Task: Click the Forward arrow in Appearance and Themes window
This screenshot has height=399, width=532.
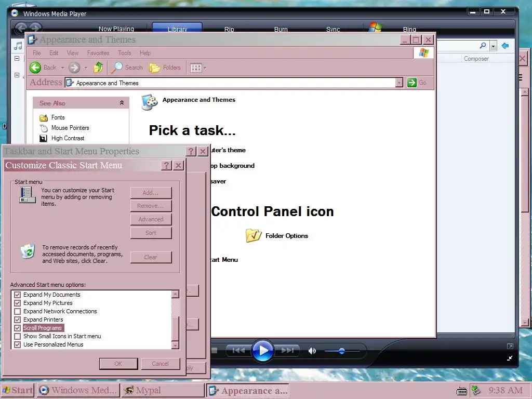Action: click(74, 68)
